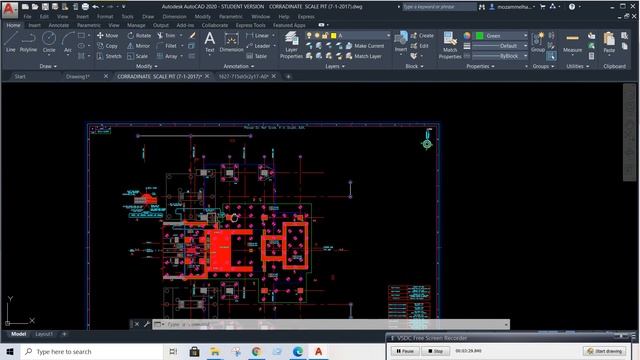Open the Format menu
This screenshot has width=640, height=360.
[105, 17]
